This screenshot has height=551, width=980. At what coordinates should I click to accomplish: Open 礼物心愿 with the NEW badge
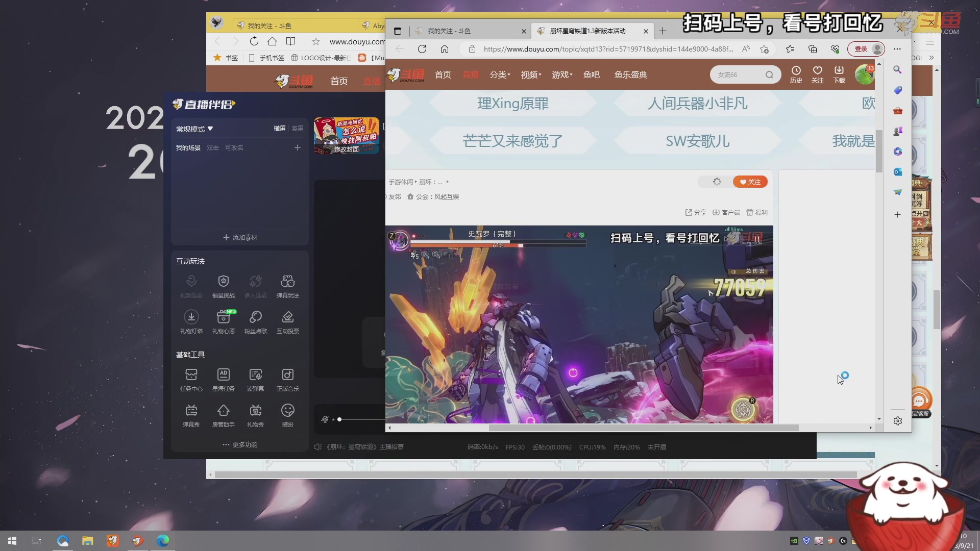(224, 322)
